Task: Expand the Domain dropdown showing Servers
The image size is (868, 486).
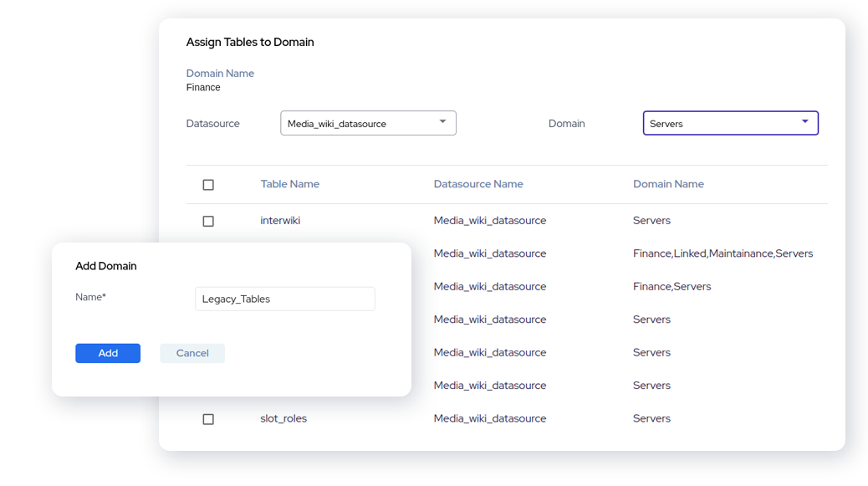Action: click(x=730, y=123)
